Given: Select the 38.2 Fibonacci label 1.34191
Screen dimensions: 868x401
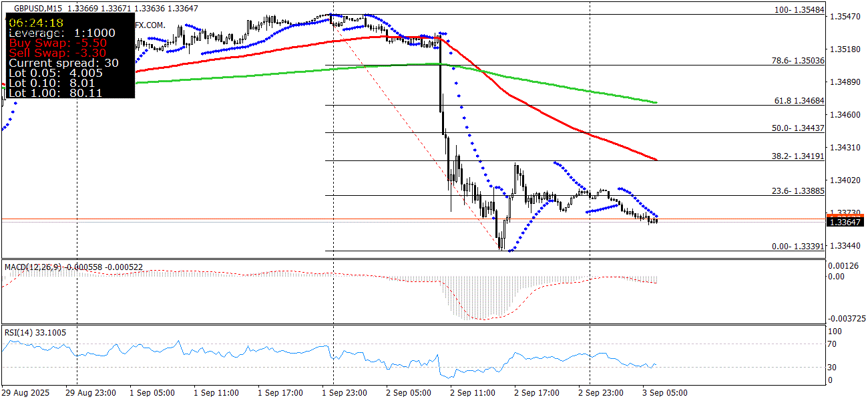Looking at the screenshot, I should 799,155.
